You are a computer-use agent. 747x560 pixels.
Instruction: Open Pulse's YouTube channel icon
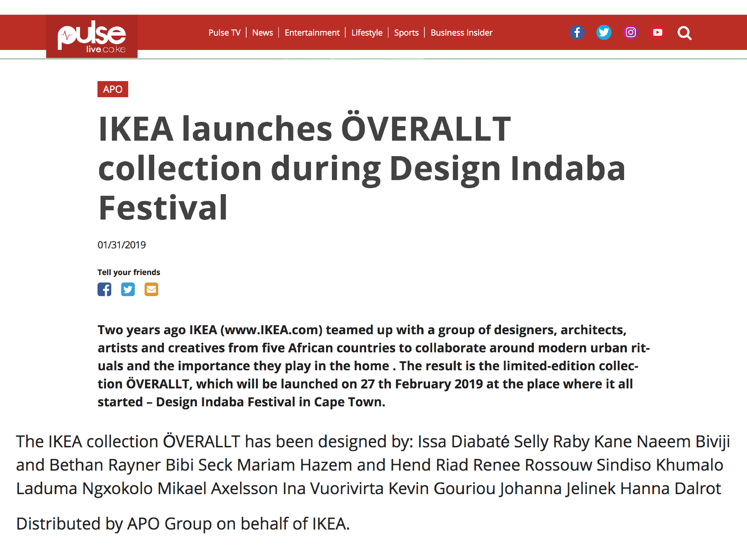[657, 33]
